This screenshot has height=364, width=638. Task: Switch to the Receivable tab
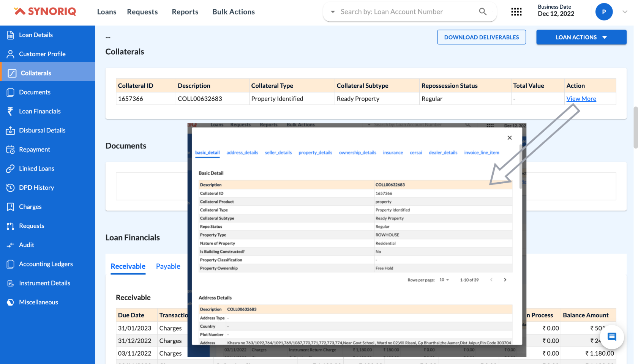click(128, 266)
